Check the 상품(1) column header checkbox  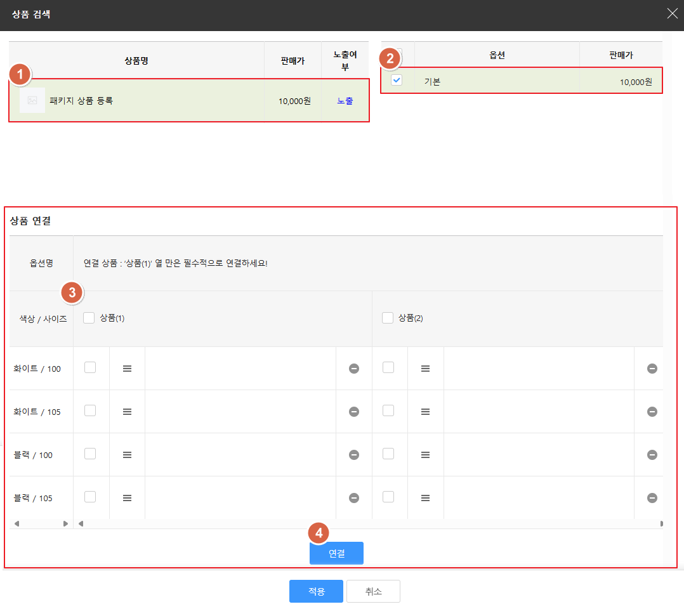click(x=89, y=318)
